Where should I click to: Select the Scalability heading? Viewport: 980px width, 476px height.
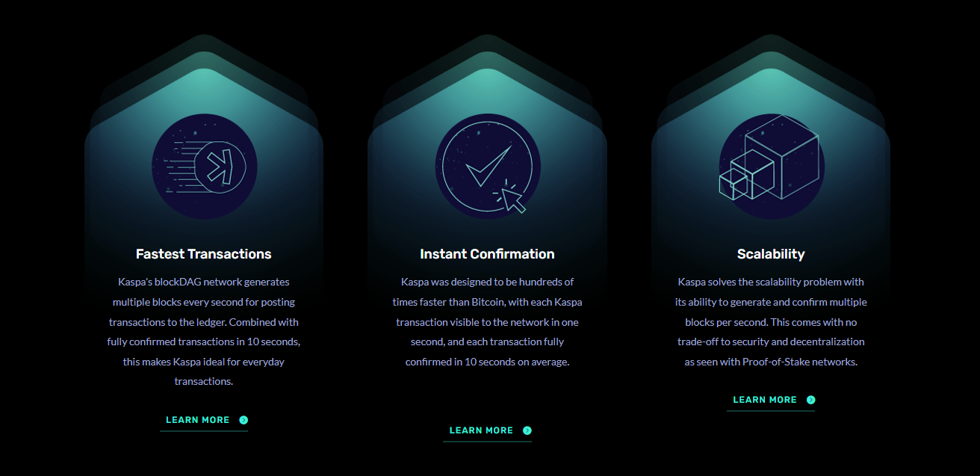point(771,254)
